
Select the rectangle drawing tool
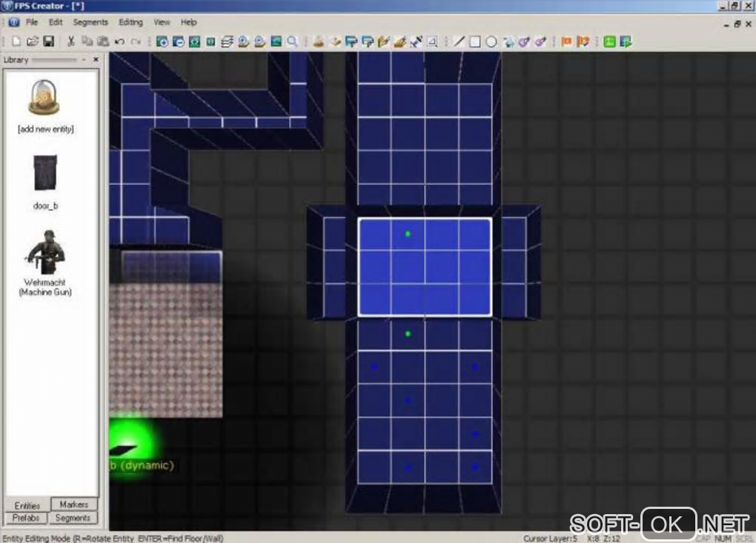(x=475, y=42)
